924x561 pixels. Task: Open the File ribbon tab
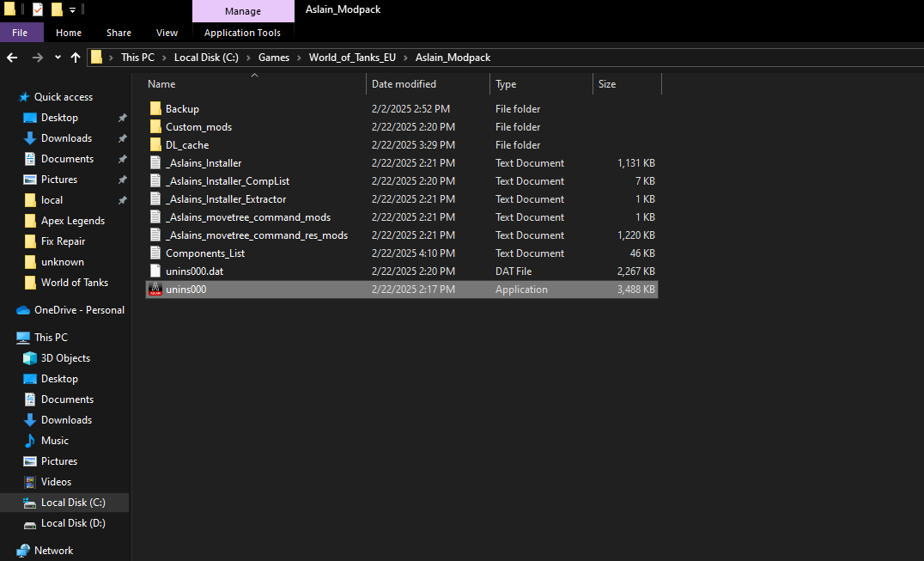(x=20, y=33)
